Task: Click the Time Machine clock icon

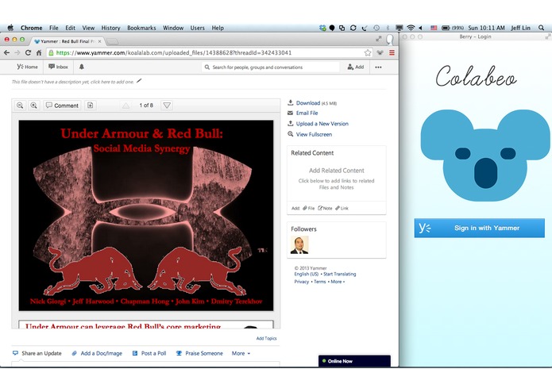Action: click(x=376, y=28)
